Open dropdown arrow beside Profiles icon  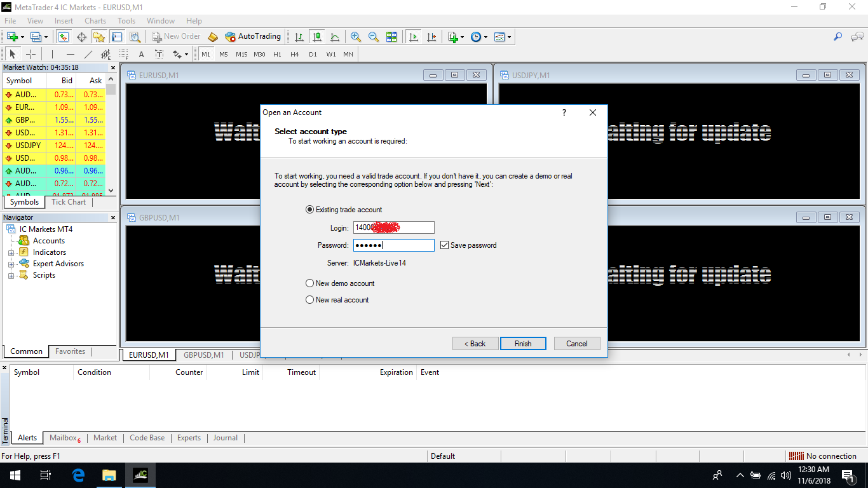46,37
